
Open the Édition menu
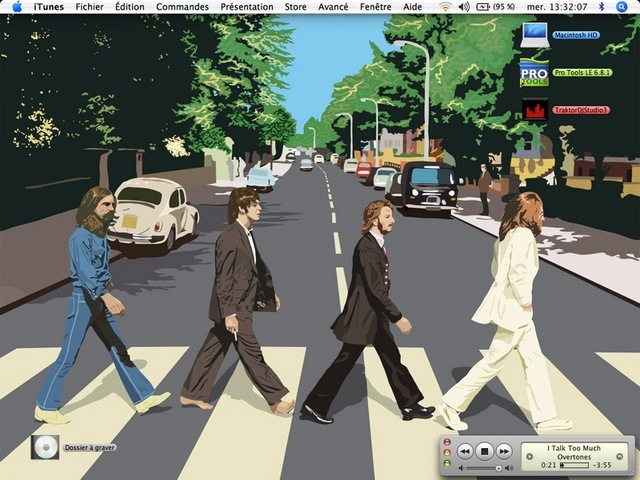(x=130, y=7)
